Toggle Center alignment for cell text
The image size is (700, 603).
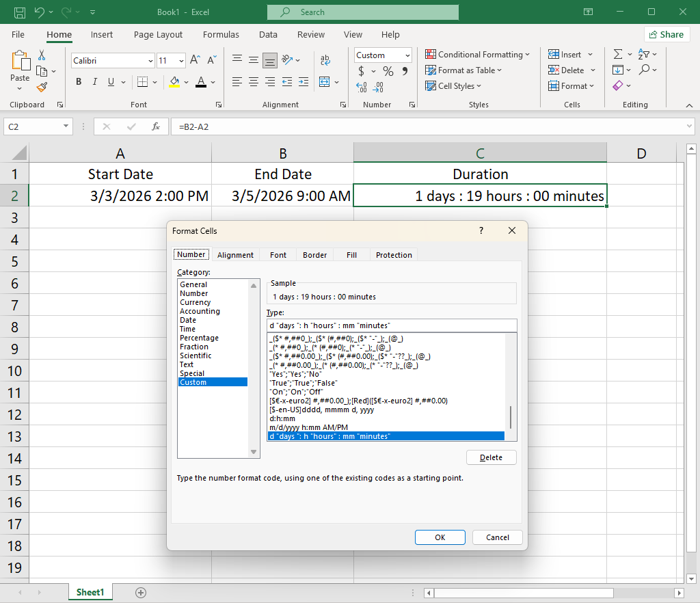[254, 81]
